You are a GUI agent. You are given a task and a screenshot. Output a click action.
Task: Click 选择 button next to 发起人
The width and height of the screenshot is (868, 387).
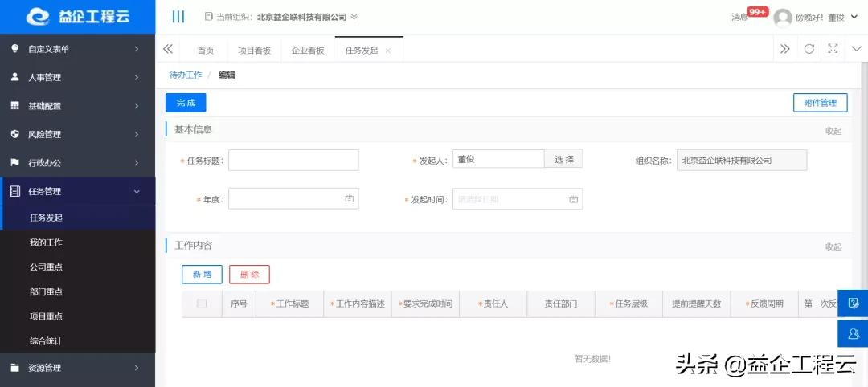563,159
